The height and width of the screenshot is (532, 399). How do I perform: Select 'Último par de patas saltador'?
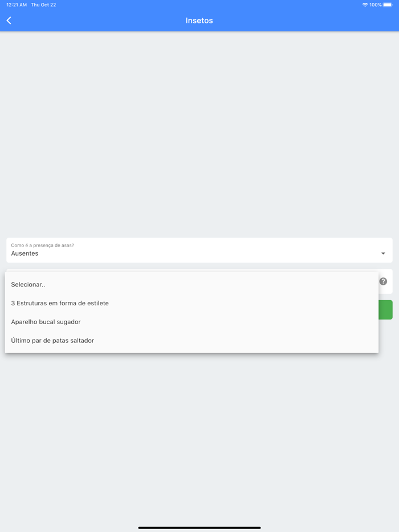click(52, 341)
